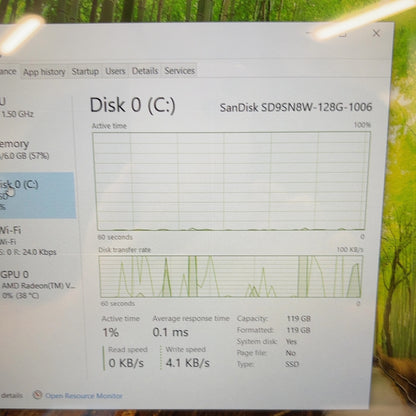Select GPU 0 AMD Radeon entry
This screenshot has width=416, height=416.
(37, 285)
